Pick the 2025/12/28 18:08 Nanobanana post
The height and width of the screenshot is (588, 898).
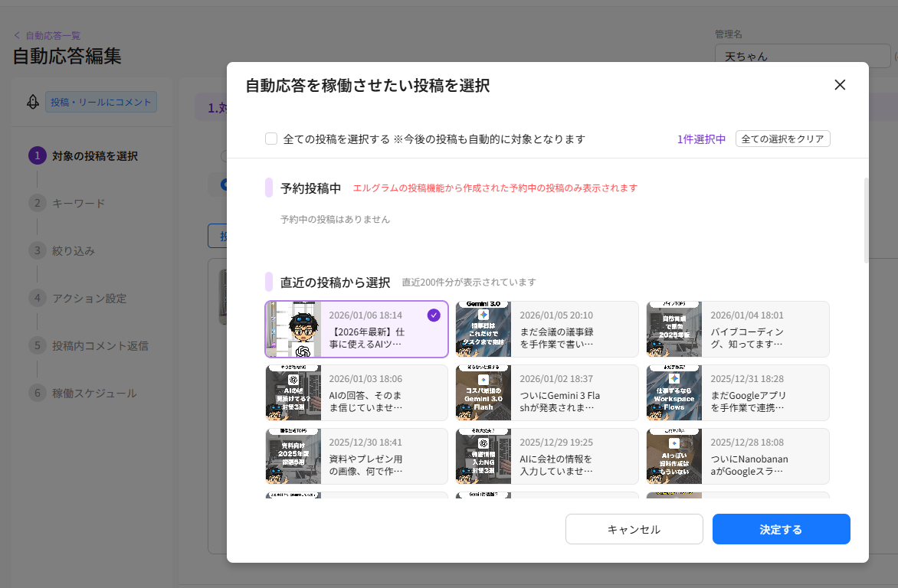(737, 456)
